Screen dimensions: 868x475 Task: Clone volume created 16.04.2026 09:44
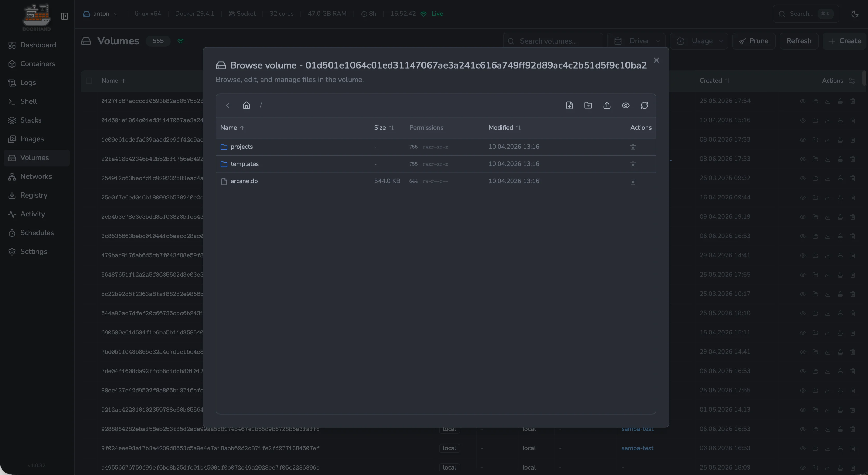(x=840, y=198)
